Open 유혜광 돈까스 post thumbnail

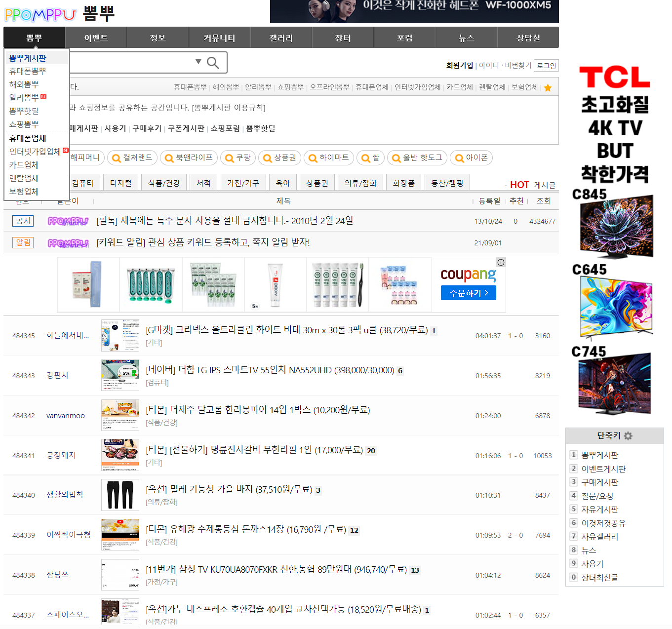(120, 535)
